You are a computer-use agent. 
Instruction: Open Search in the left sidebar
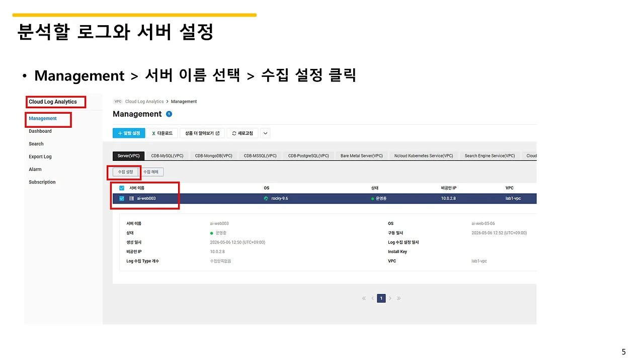(x=36, y=144)
